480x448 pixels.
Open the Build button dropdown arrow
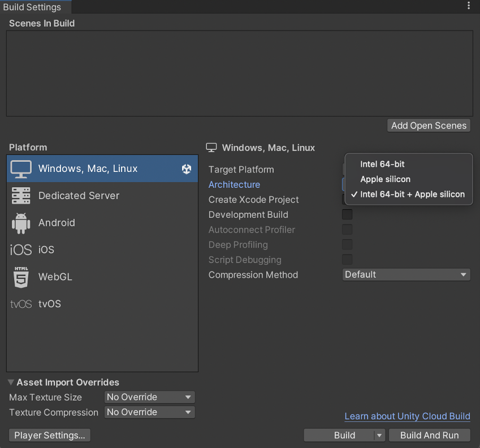[379, 435]
